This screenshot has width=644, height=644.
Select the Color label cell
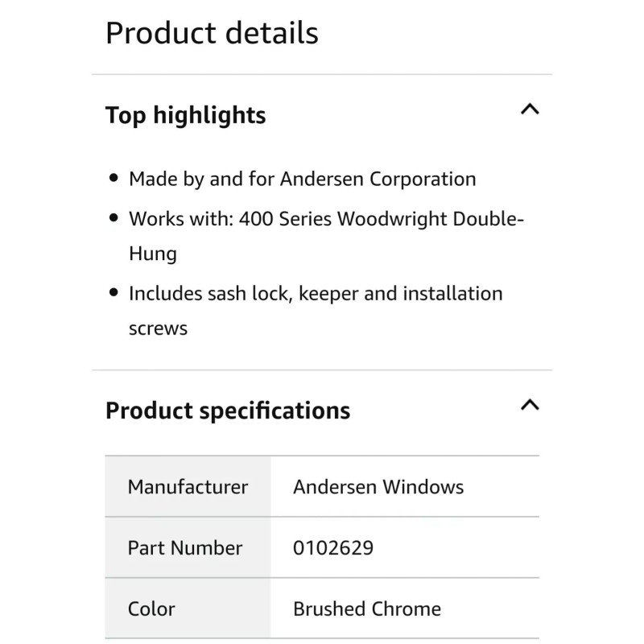point(151,609)
